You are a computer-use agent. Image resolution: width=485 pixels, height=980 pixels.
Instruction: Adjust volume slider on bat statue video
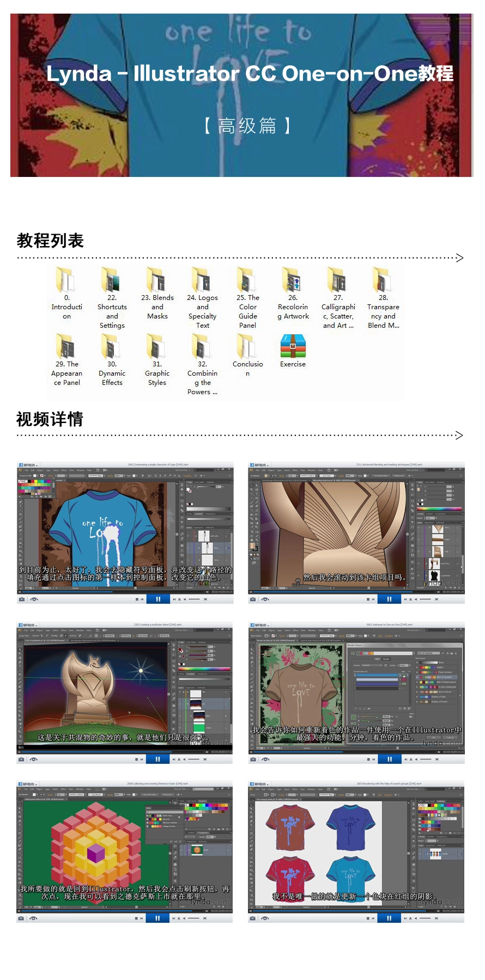(x=194, y=759)
